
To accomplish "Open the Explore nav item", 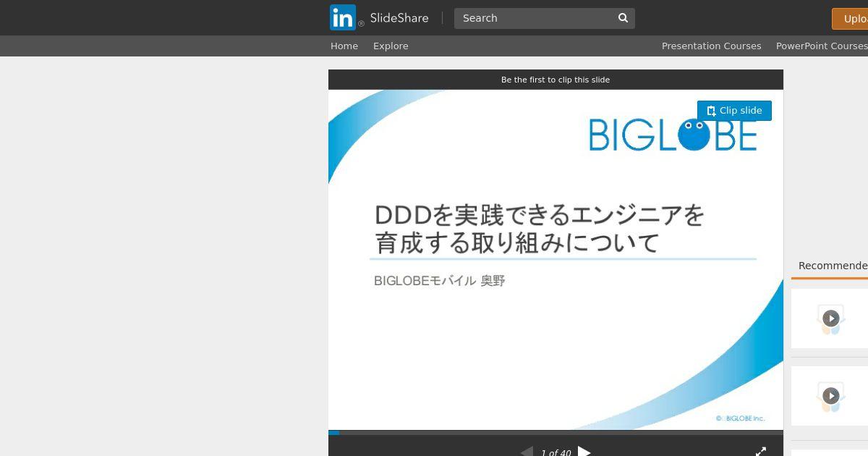I will click(391, 46).
